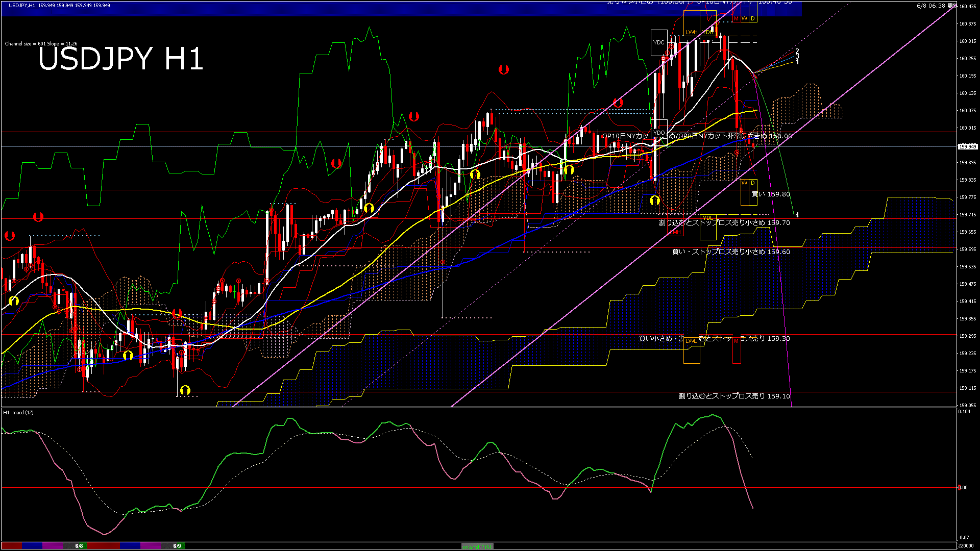Select the 割り込むとストップロス売り 159.10 label
The height and width of the screenshot is (551, 980).
click(734, 396)
